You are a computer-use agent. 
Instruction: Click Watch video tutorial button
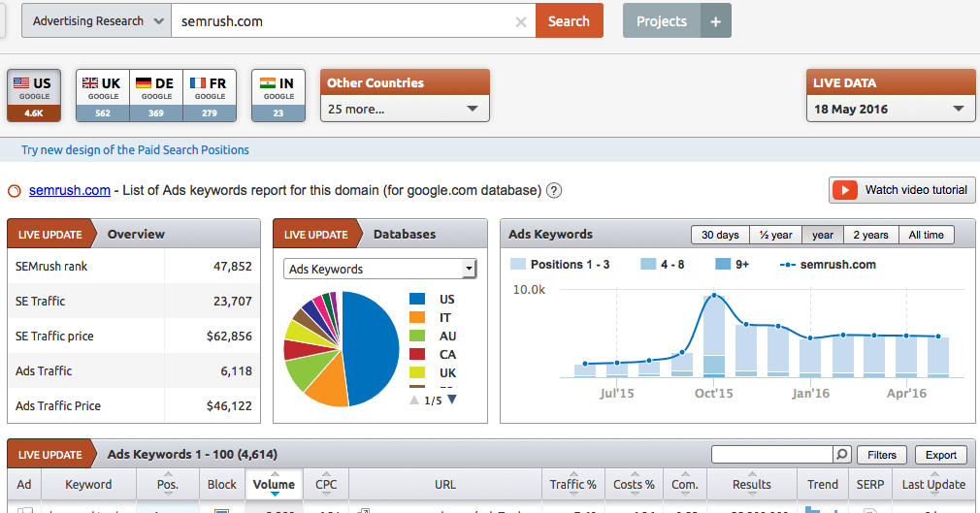[901, 190]
